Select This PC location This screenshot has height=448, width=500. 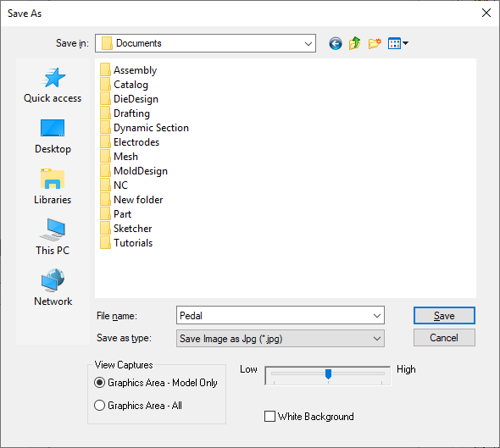53,237
